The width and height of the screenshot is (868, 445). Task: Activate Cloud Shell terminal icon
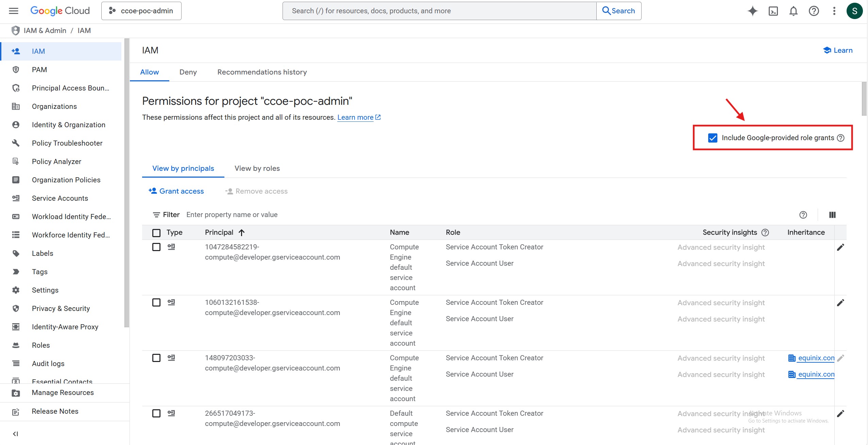(773, 11)
